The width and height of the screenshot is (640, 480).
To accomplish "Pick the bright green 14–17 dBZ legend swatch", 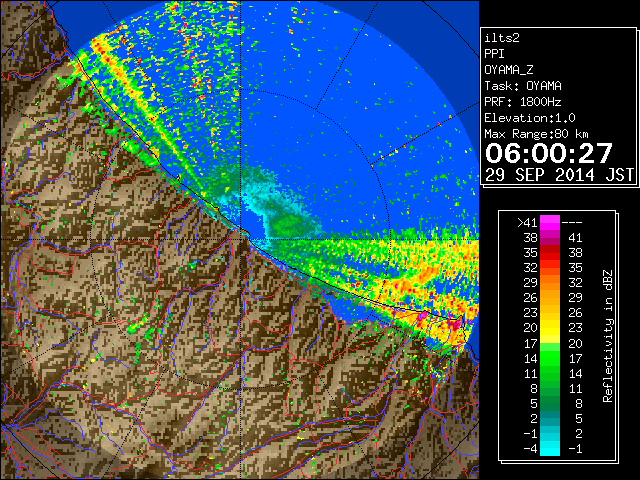I will (550, 358).
